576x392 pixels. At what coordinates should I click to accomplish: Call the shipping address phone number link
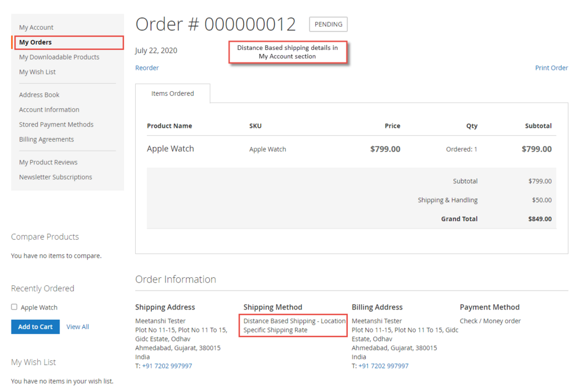pos(167,366)
